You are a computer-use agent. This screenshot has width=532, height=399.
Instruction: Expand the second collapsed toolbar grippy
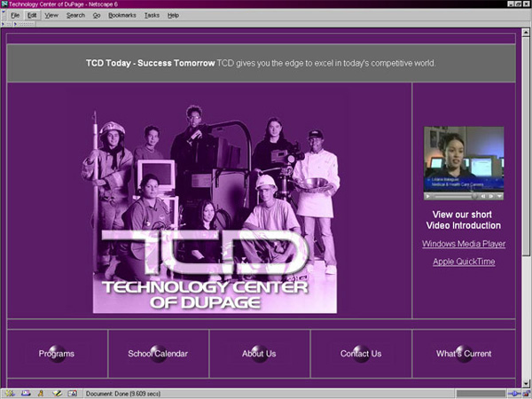pos(24,24)
